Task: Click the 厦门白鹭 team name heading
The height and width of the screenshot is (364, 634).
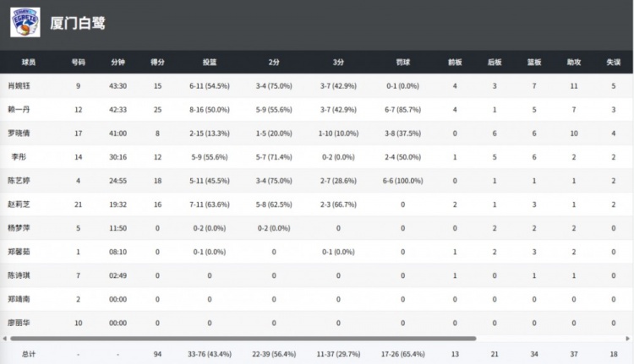Action: (78, 23)
